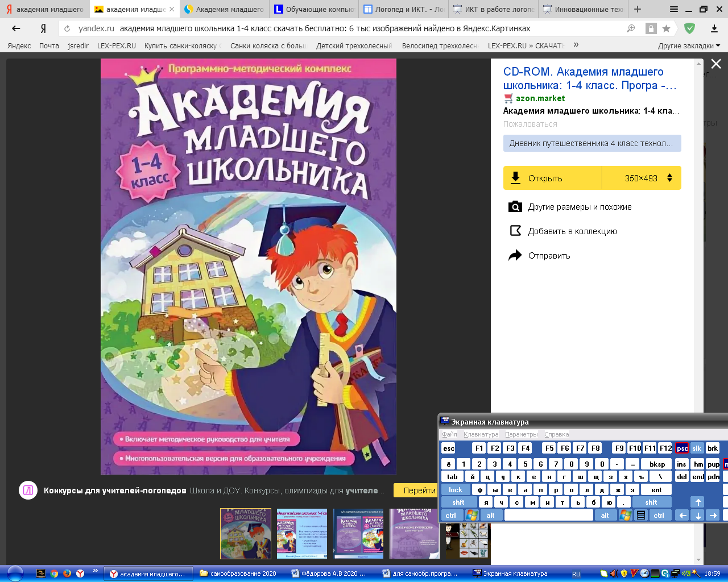
Task: Open the azon.market source link
Action: pyautogui.click(x=540, y=98)
